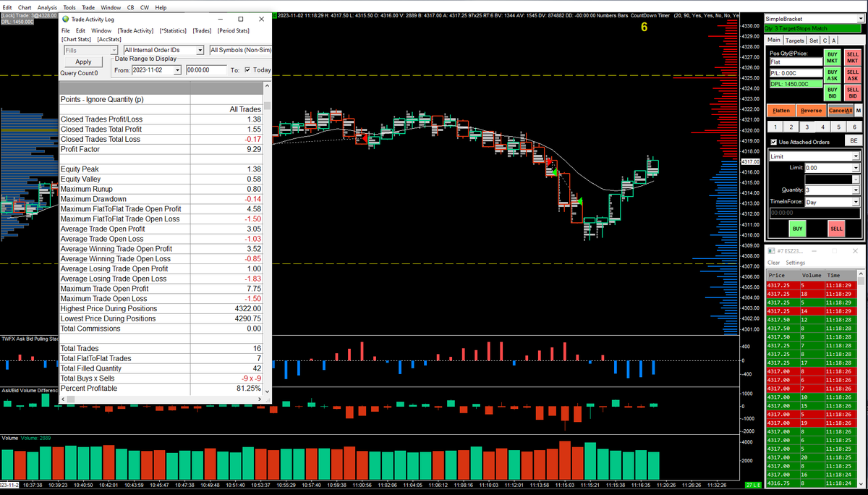Minimize the Trade Activity Log window
This screenshot has height=495, width=868.
(220, 20)
